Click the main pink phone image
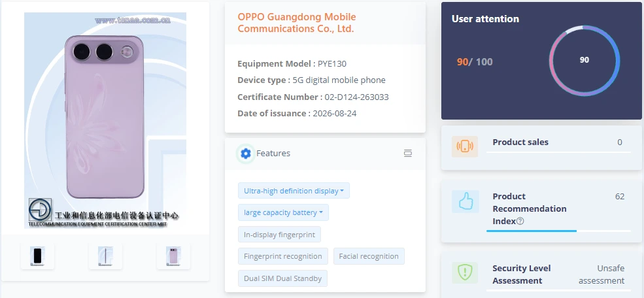This screenshot has width=644, height=298. pyautogui.click(x=105, y=120)
